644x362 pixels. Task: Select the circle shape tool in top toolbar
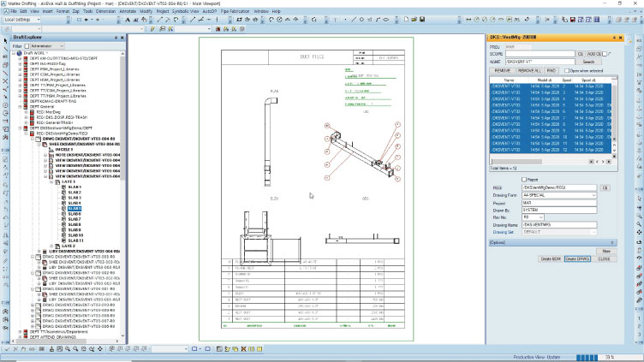coord(361,20)
